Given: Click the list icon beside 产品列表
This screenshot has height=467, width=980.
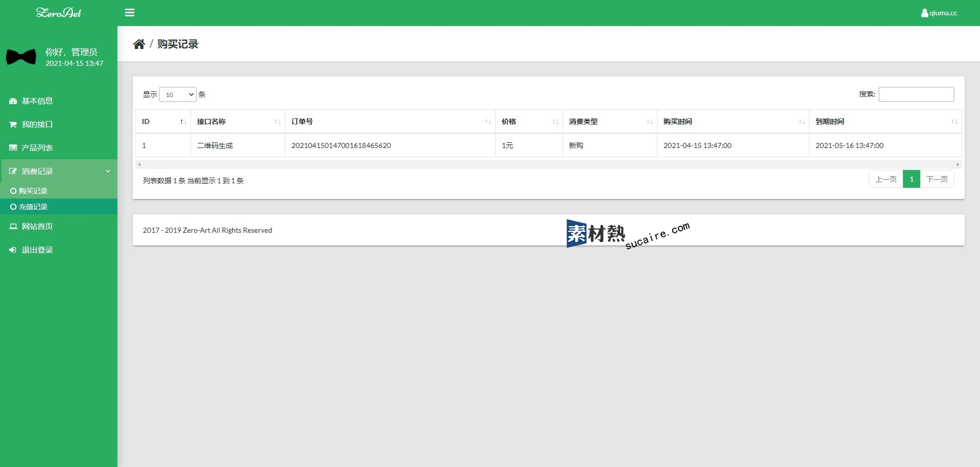Looking at the screenshot, I should point(13,148).
